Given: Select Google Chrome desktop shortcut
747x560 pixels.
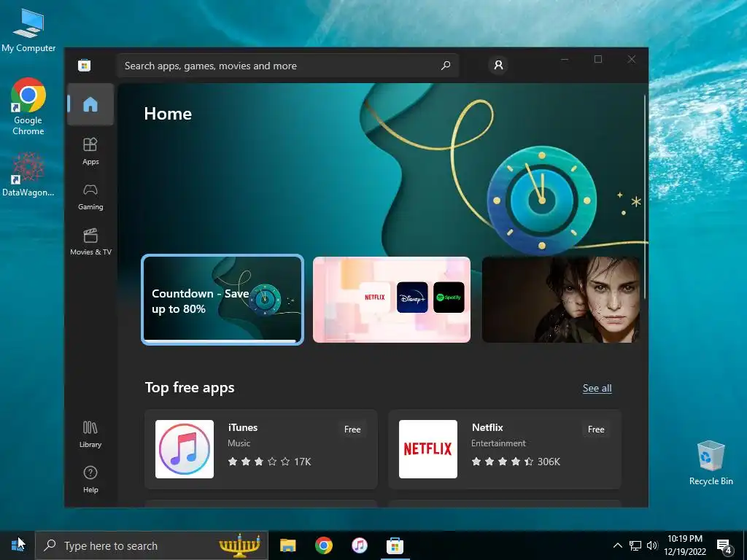Looking at the screenshot, I should [28, 106].
